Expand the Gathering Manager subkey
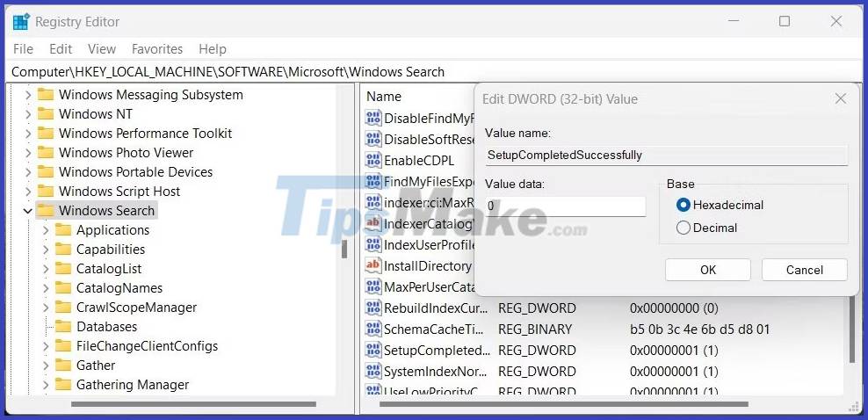This screenshot has height=420, width=868. 46,385
